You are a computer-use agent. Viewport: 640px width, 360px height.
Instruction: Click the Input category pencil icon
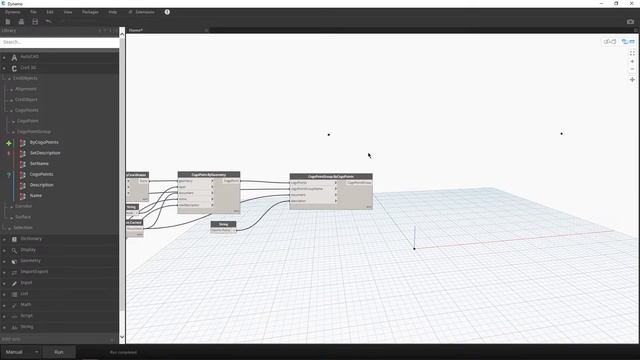click(14, 283)
